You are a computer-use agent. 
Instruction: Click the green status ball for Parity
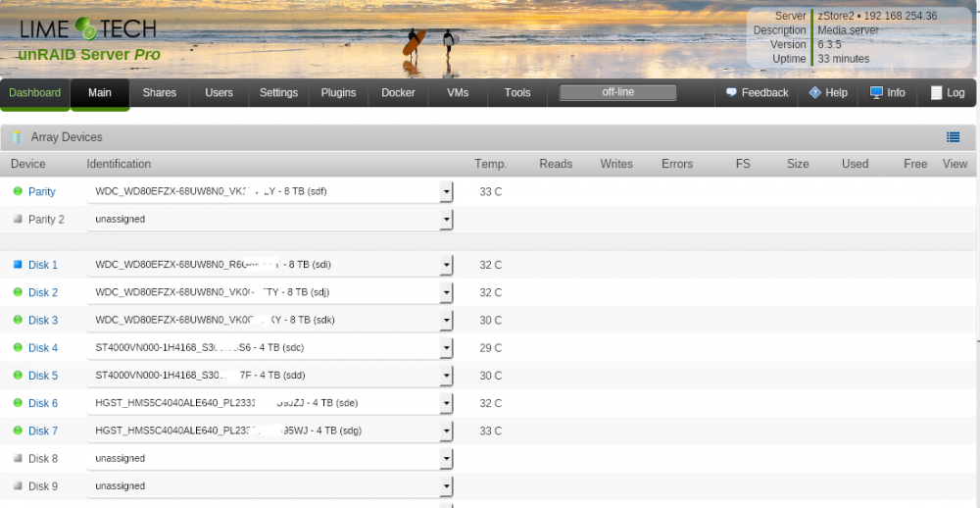(18, 191)
